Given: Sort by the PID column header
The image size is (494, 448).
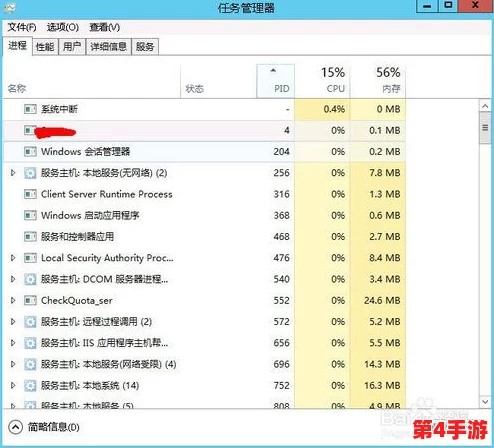Looking at the screenshot, I should click(x=276, y=82).
